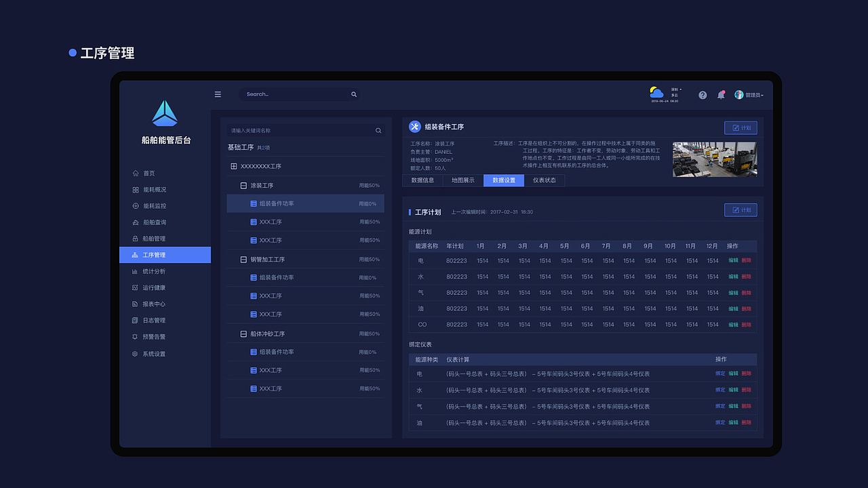
Task: Click 计划 button in 工序计划 section
Action: (x=741, y=210)
